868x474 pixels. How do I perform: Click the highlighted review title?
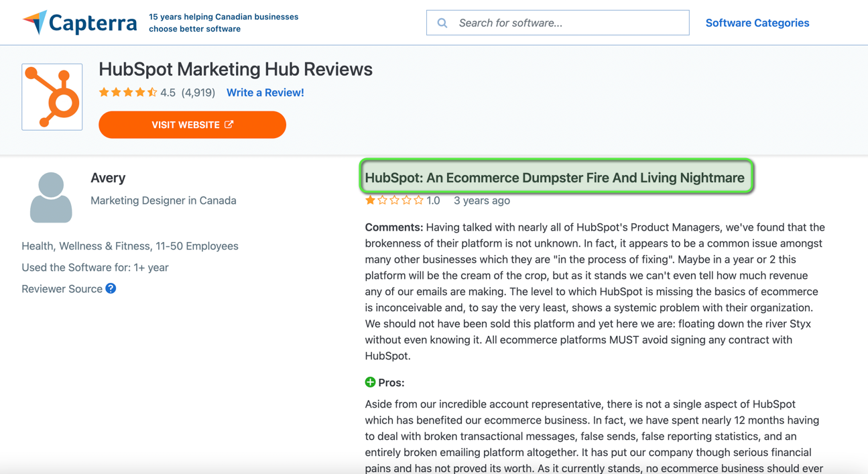(555, 178)
